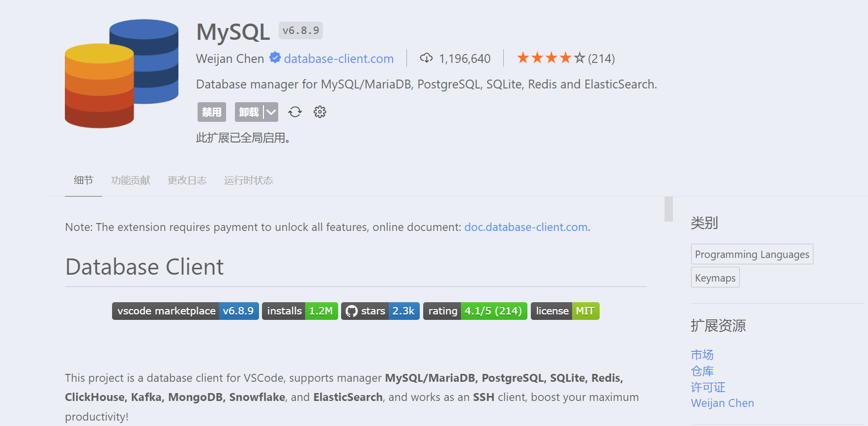Open the Weijan Chen resource link
The height and width of the screenshot is (426, 868).
[723, 403]
